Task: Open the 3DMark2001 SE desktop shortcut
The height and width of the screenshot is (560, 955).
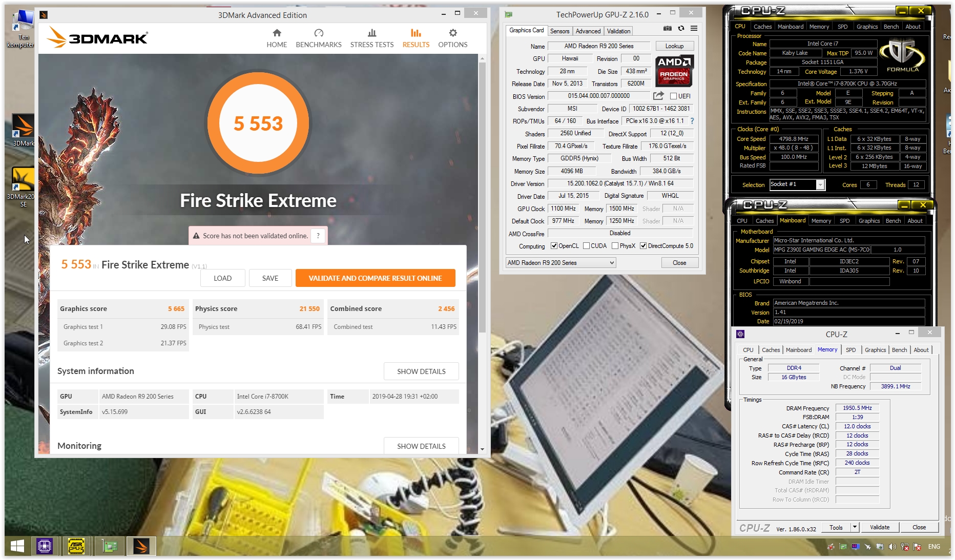Action: (x=23, y=188)
